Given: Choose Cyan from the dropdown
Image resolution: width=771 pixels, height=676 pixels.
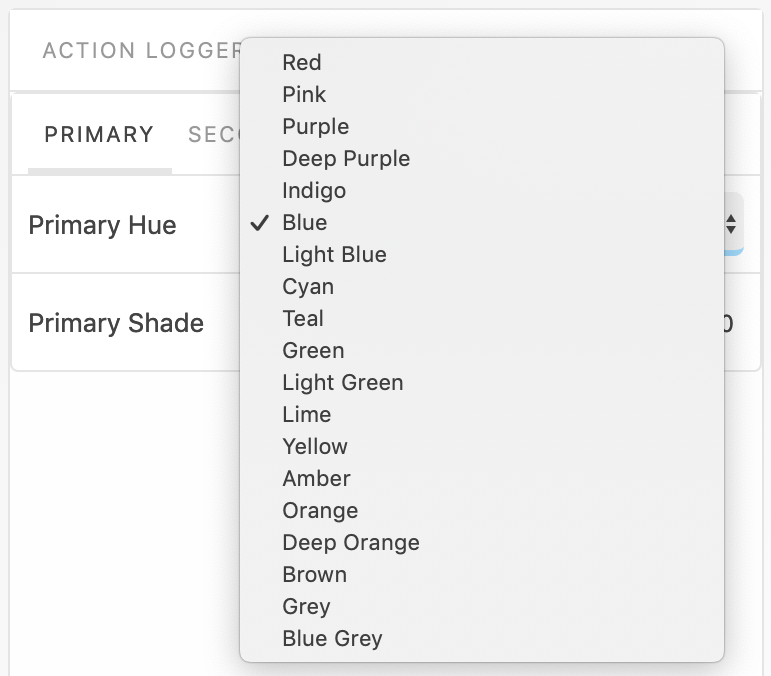Looking at the screenshot, I should pyautogui.click(x=308, y=287).
